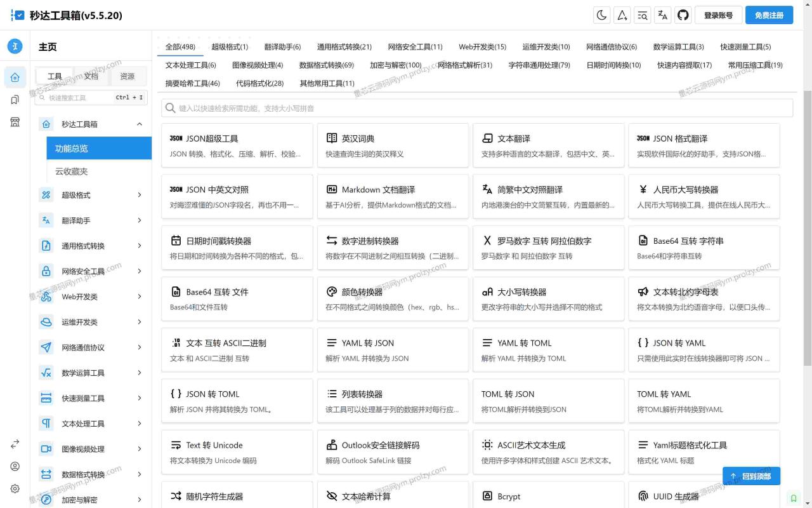Viewport: 812px width, 508px height.
Task: Click the 超级格式 sidebar icon
Action: click(46, 195)
